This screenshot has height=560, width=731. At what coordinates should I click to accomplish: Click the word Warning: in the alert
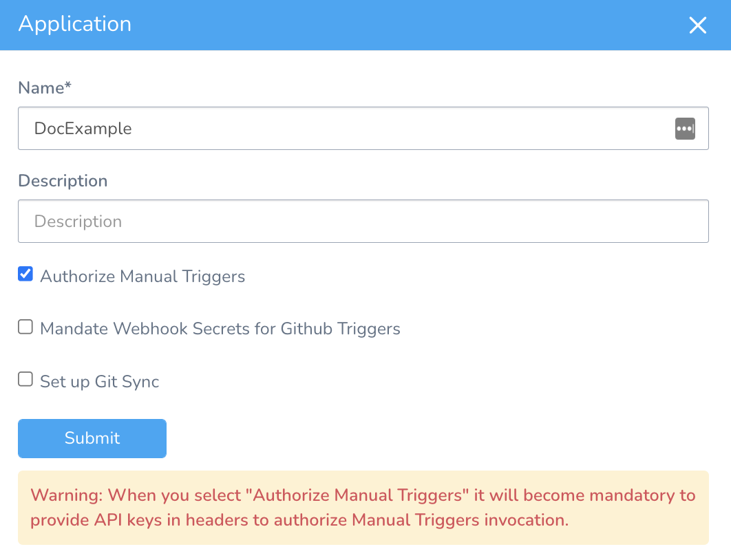pos(67,495)
